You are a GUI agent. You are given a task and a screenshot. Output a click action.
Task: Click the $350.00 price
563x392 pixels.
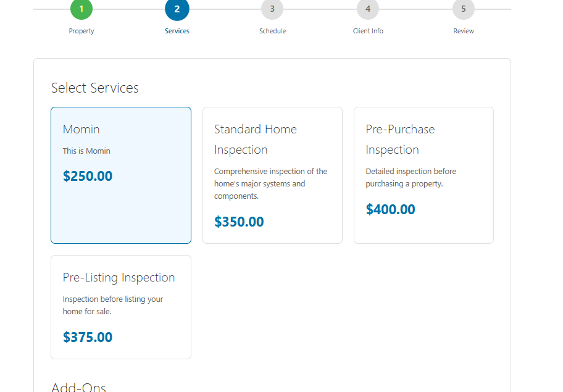pyautogui.click(x=239, y=222)
